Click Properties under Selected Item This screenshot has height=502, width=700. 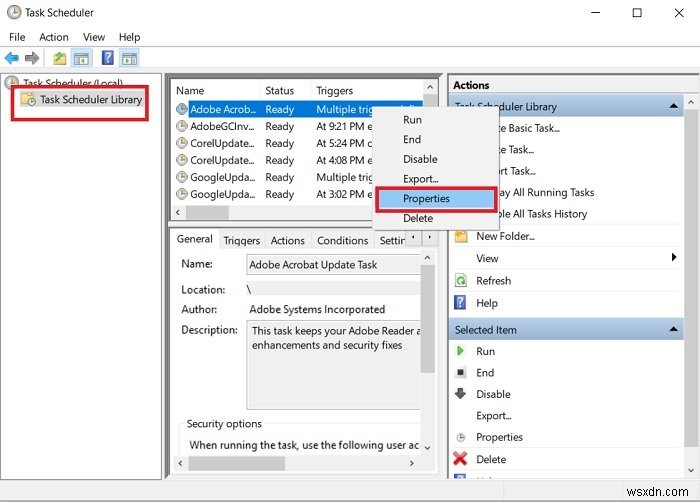(499, 437)
